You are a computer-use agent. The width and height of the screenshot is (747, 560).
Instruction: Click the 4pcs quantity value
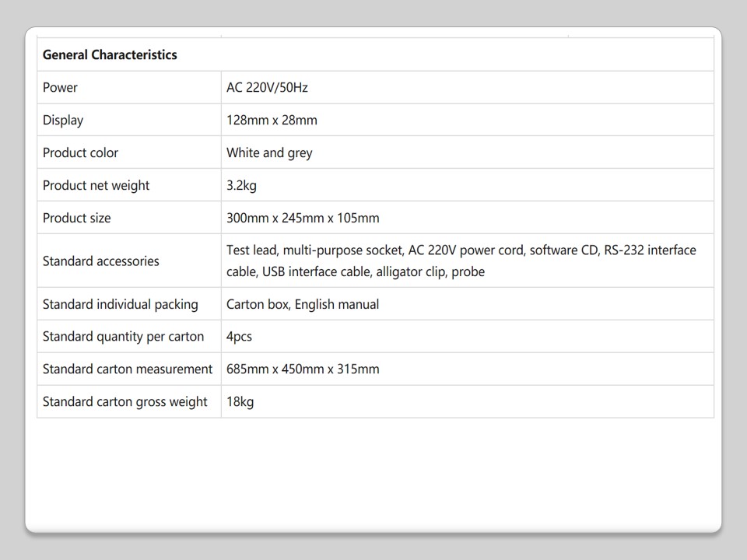(239, 337)
